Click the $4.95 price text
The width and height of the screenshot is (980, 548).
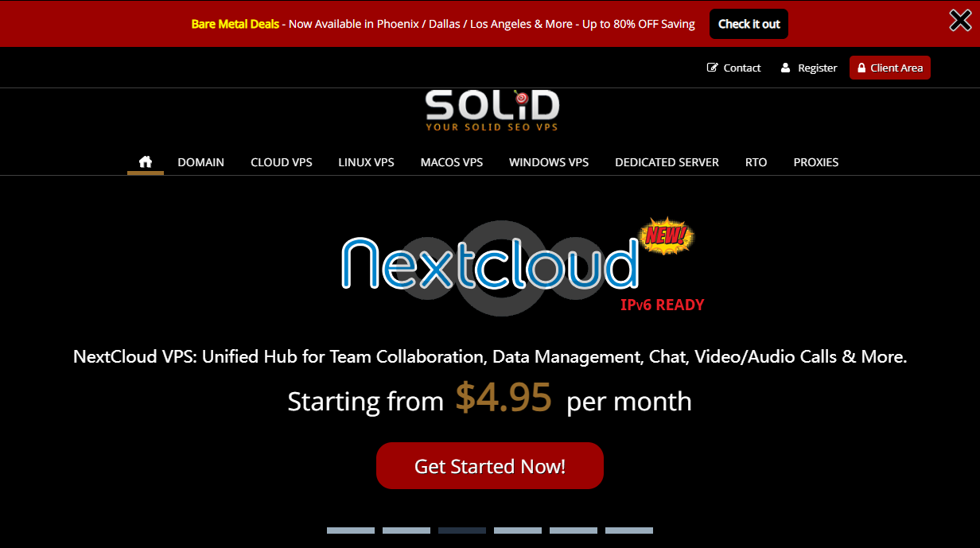504,398
